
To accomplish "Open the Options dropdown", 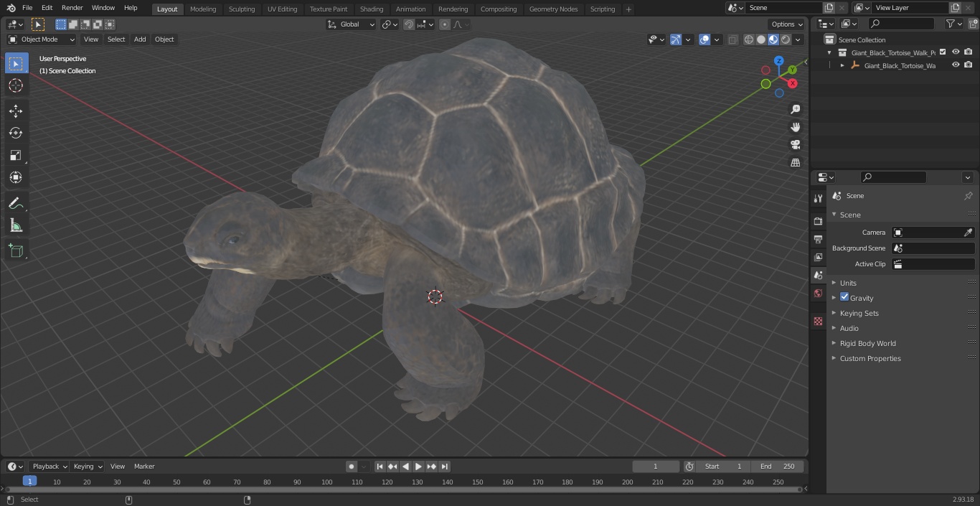I will (x=787, y=24).
